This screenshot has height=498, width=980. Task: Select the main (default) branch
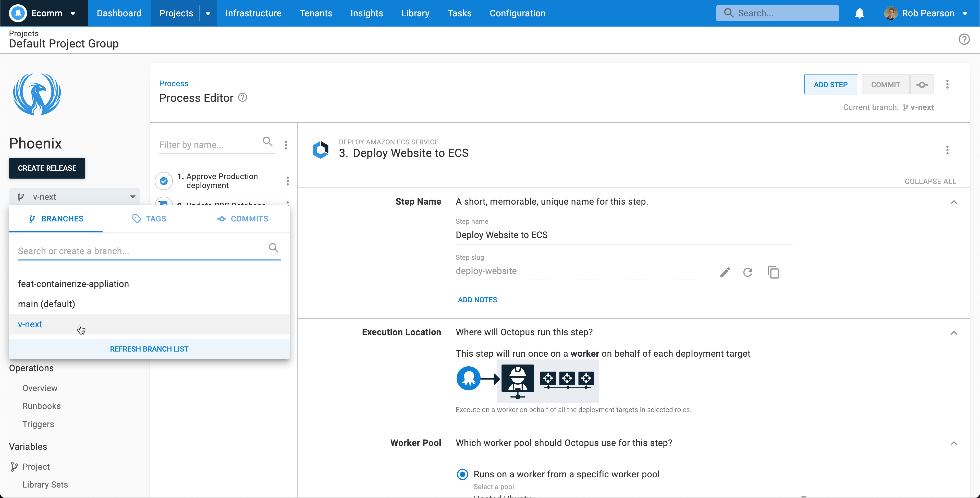(46, 304)
